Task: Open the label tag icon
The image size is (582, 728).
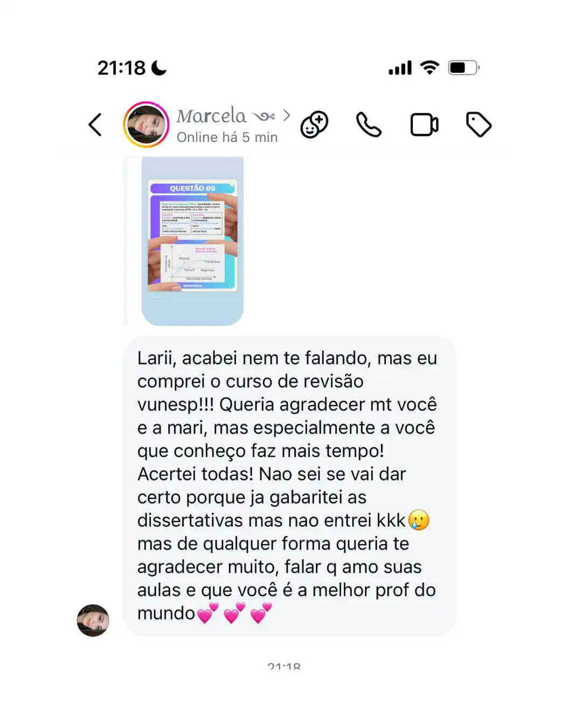Action: point(479,125)
